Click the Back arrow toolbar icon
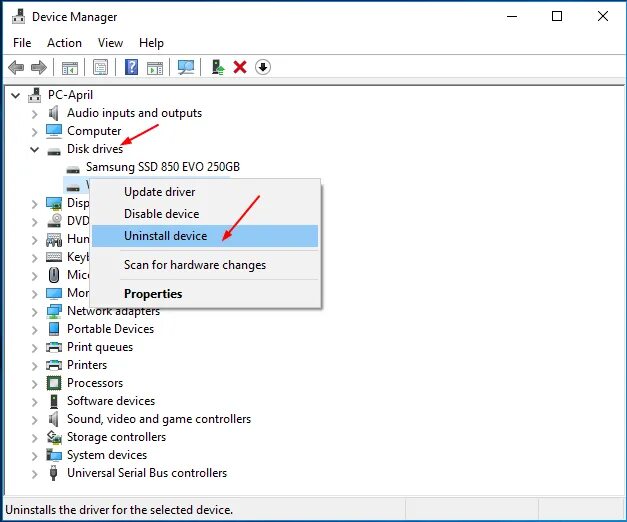Image resolution: width=627 pixels, height=522 pixels. click(x=16, y=67)
